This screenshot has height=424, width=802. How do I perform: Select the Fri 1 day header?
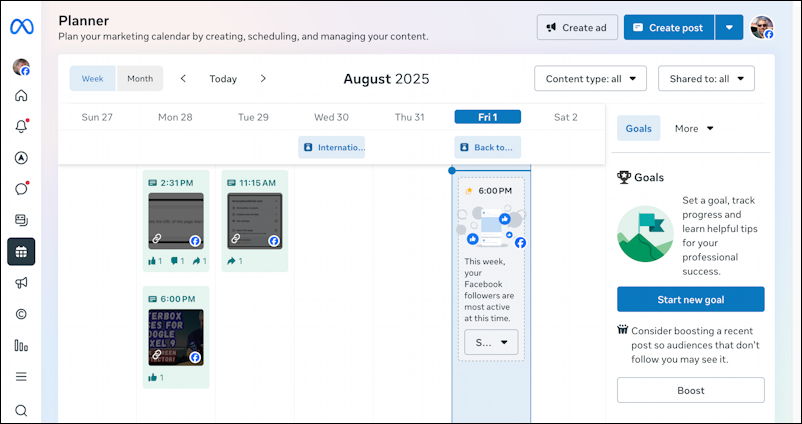(x=487, y=117)
